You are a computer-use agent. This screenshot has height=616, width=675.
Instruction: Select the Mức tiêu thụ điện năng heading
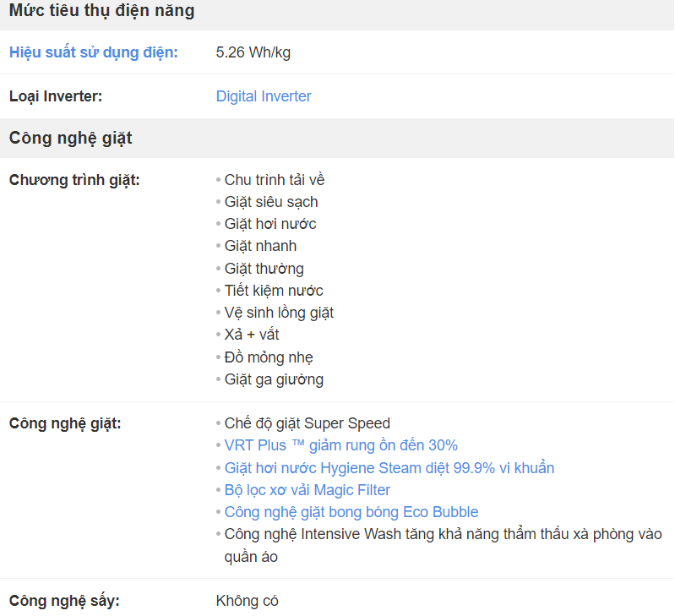tap(101, 11)
